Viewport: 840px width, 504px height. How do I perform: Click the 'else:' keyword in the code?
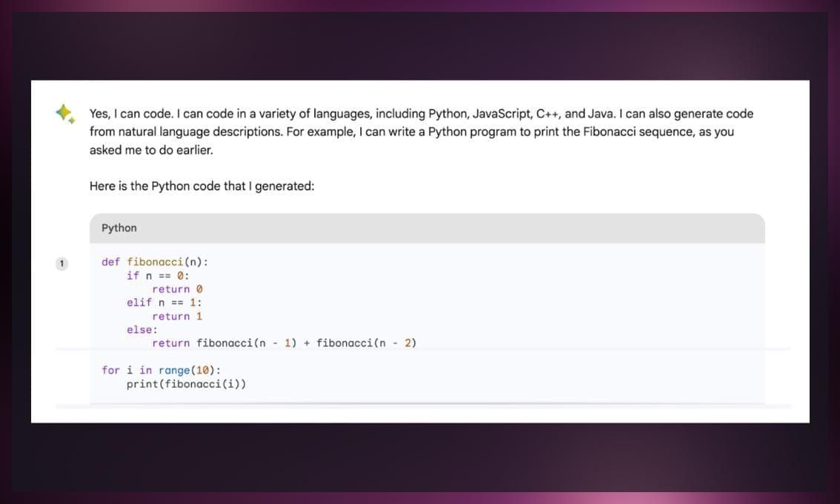tap(142, 330)
